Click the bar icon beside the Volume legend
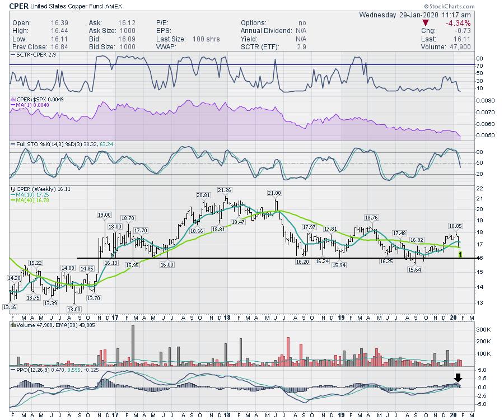Image resolution: width=504 pixels, height=420 pixels. [12, 325]
